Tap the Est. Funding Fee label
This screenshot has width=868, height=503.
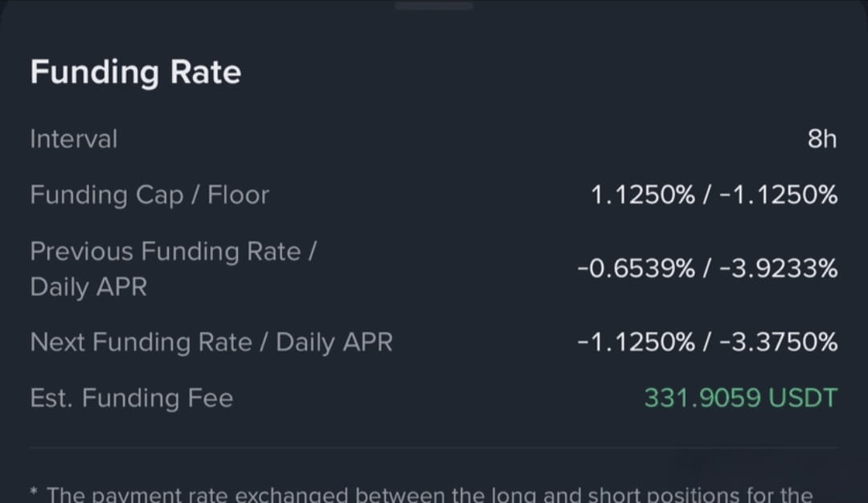132,399
